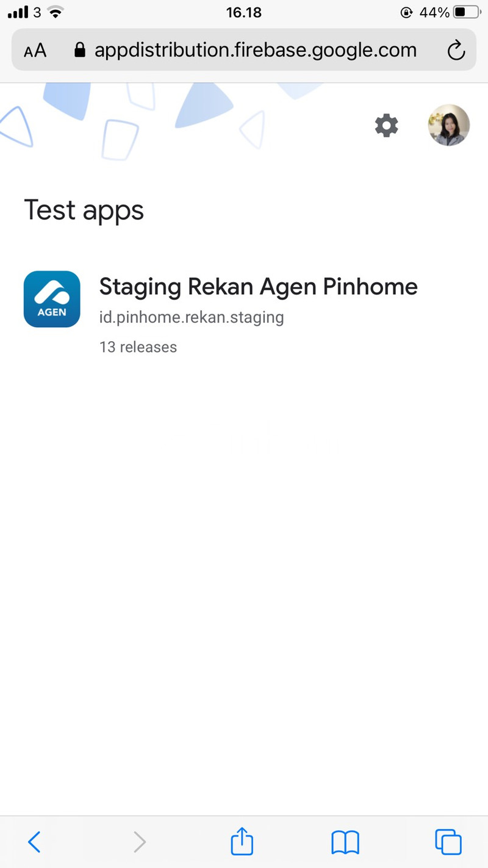Tap the battery indicator in the status bar
This screenshot has width=488, height=868.
[467, 12]
